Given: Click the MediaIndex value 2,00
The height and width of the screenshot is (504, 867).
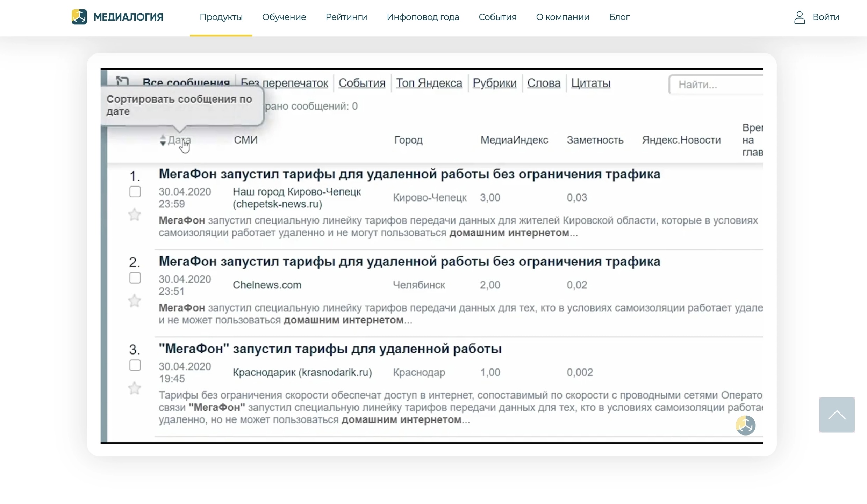Looking at the screenshot, I should (x=490, y=285).
